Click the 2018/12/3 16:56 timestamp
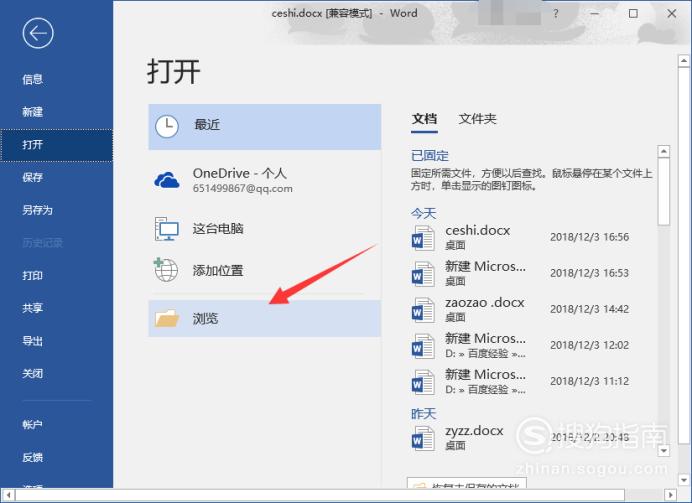This screenshot has width=692, height=503. [590, 237]
